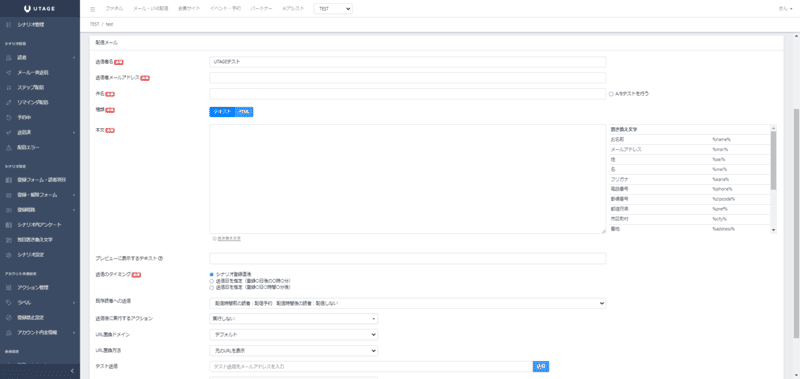
Task: Click the info icon below the body textarea
Action: (214, 238)
